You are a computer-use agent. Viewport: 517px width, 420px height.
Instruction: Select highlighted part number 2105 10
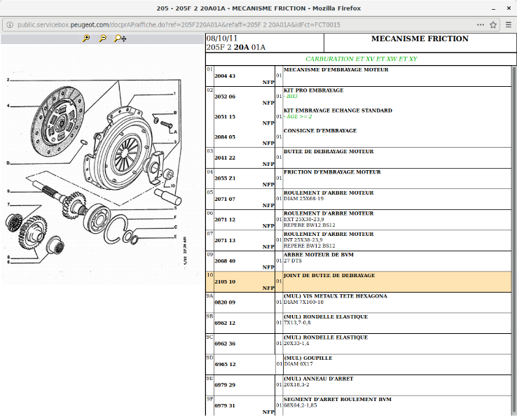[x=225, y=281]
